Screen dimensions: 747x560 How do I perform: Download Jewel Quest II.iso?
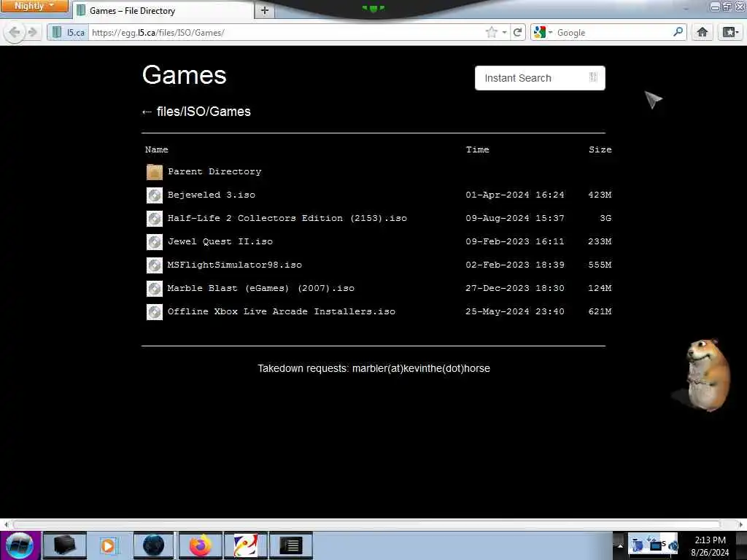point(220,241)
